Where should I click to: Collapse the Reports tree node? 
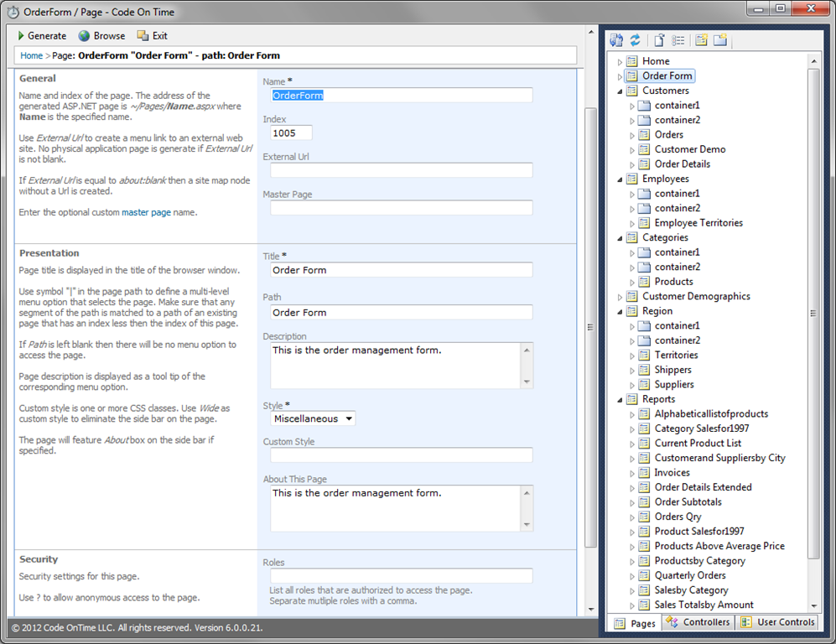point(620,400)
